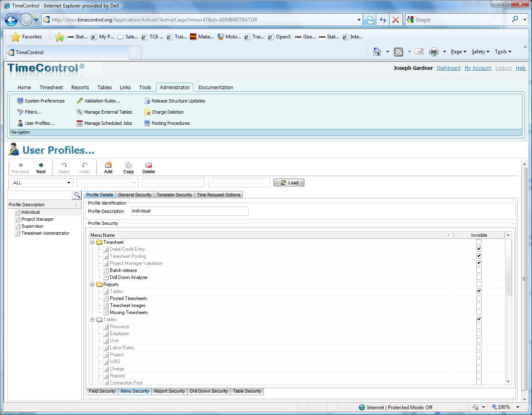The height and width of the screenshot is (415, 532).
Task: Switch to the Timesheet menu tab
Action: pyautogui.click(x=51, y=87)
